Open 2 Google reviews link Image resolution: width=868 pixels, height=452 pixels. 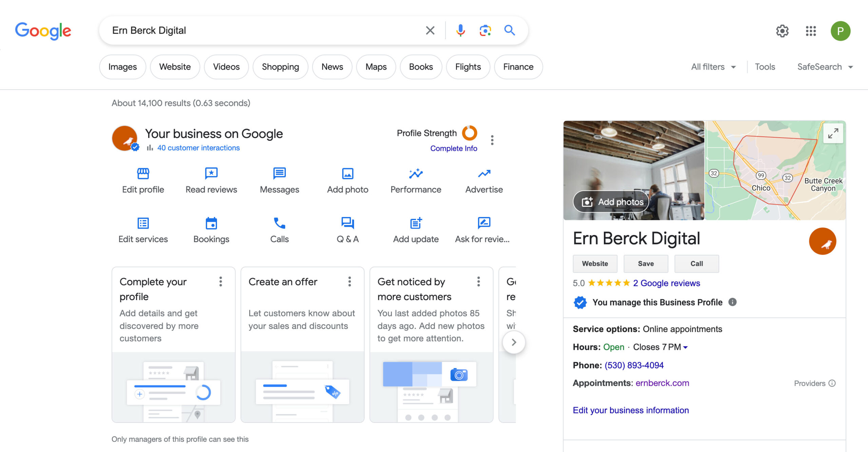(667, 283)
